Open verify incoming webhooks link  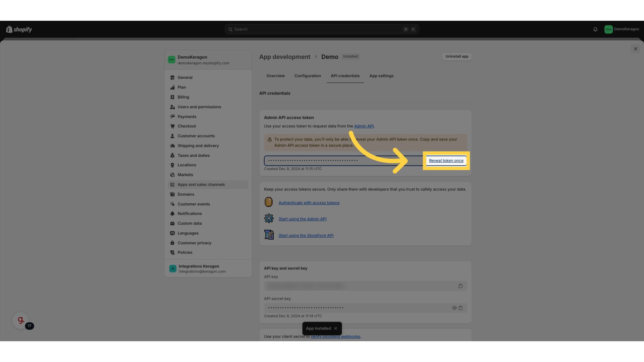point(335,337)
